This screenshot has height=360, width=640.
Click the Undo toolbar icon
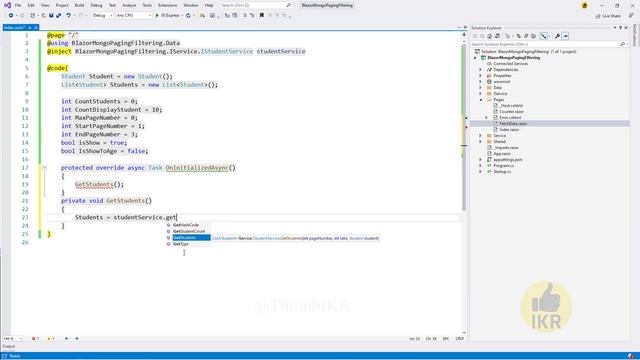click(69, 16)
